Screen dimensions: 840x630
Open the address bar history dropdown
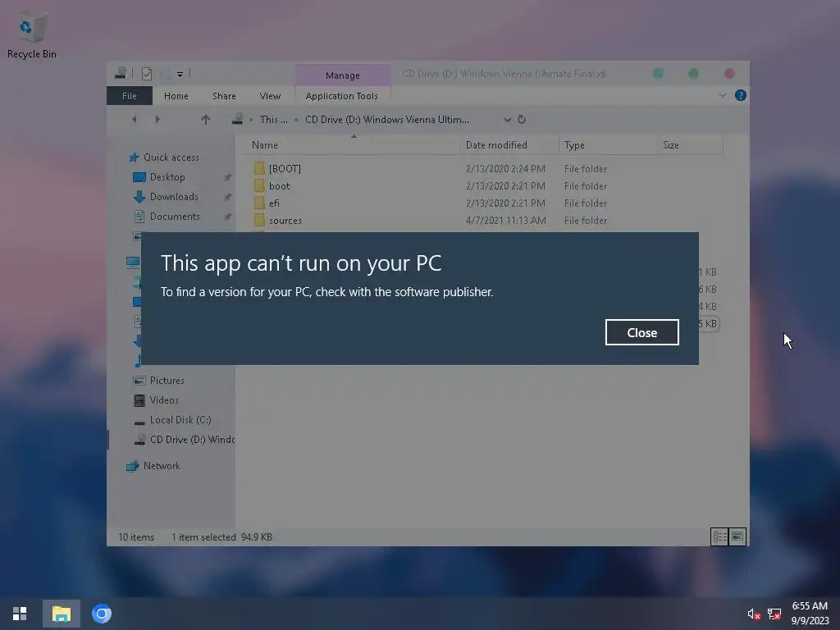[x=507, y=120]
